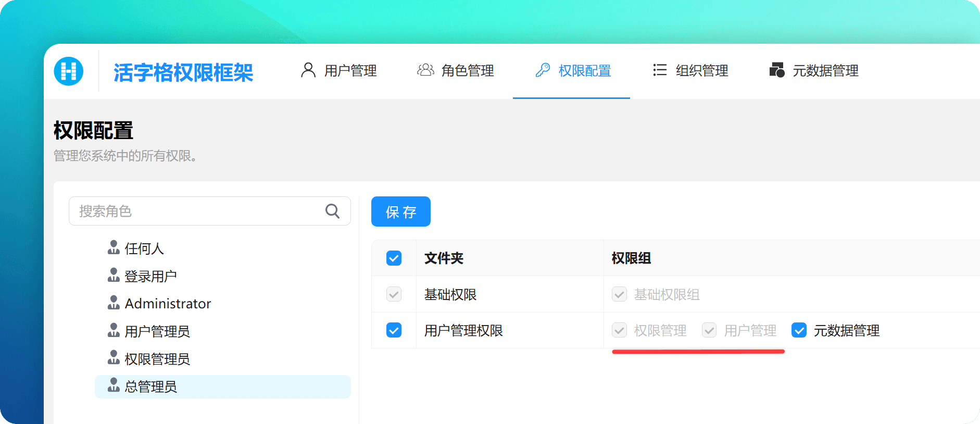Image resolution: width=980 pixels, height=424 pixels.
Task: Toggle the select-all checkbox in table header
Action: click(x=394, y=258)
